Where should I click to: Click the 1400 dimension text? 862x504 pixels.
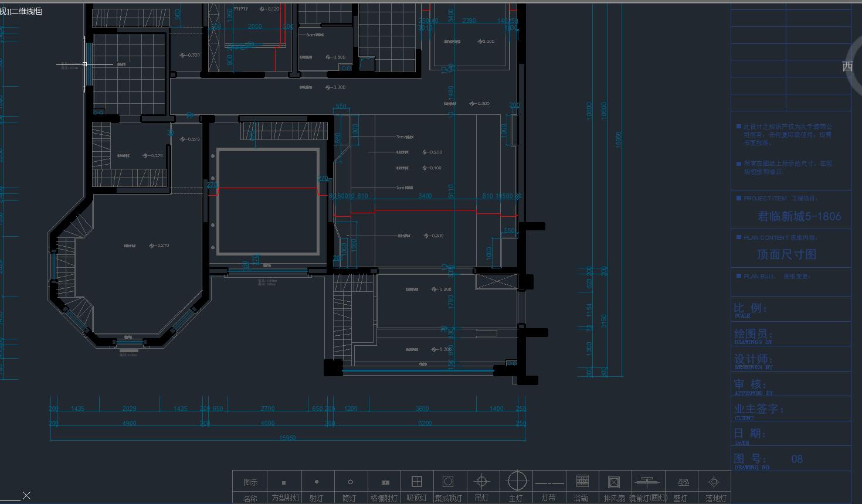(x=496, y=408)
